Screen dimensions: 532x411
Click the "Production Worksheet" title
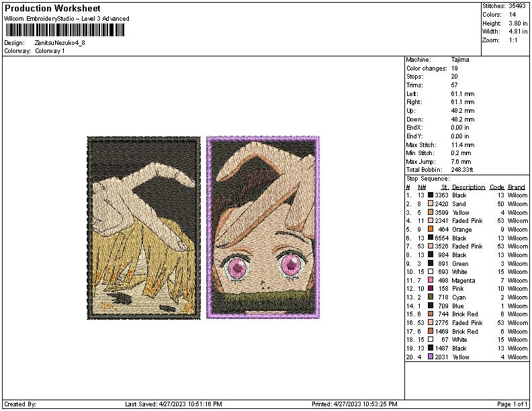52,9
